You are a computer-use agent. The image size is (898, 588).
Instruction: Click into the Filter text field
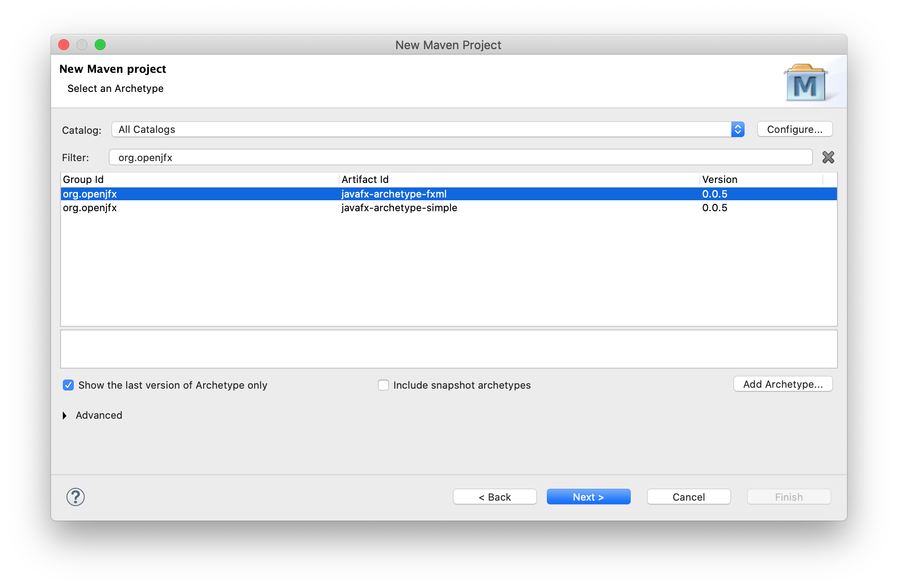pyautogui.click(x=460, y=157)
